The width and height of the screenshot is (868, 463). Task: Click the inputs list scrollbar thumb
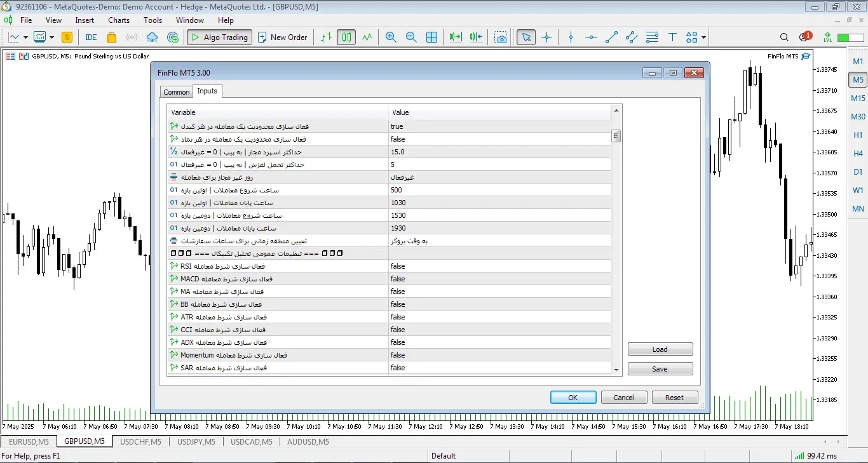click(x=616, y=135)
